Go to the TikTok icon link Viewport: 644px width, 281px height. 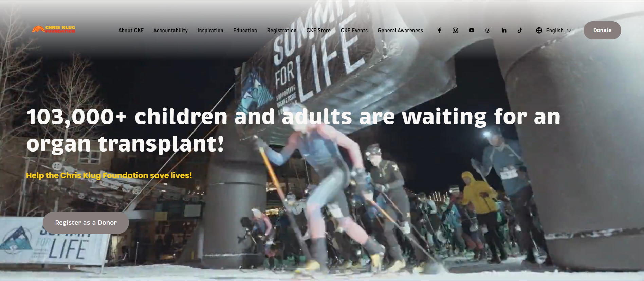click(520, 31)
